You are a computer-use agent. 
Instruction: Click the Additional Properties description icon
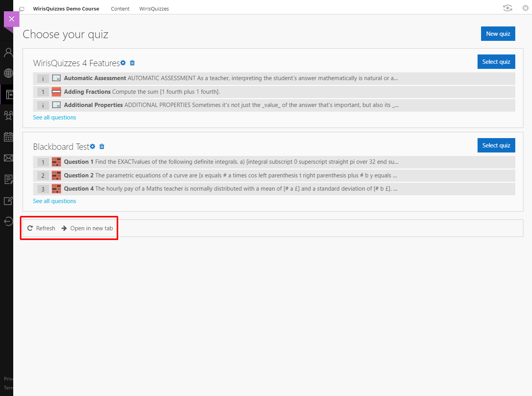click(x=56, y=105)
